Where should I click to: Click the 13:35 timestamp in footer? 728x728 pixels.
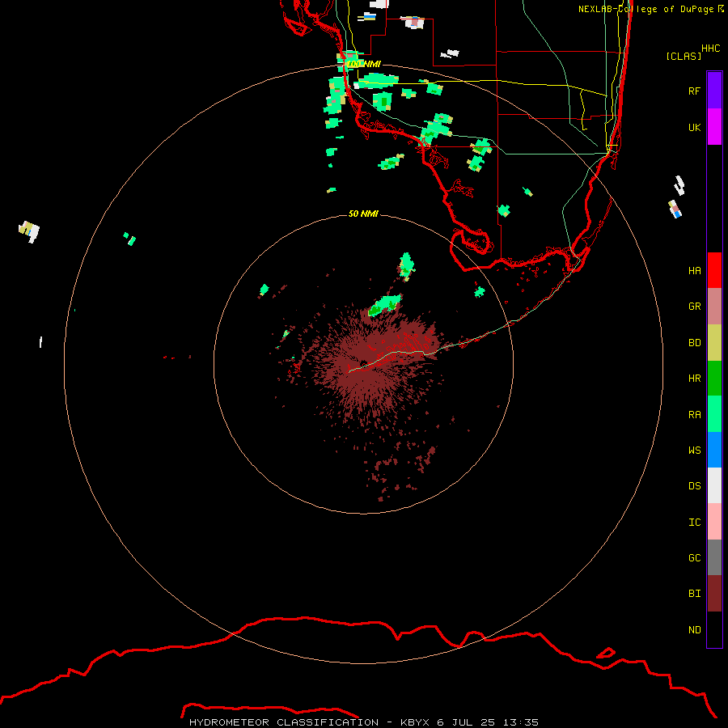[520, 722]
